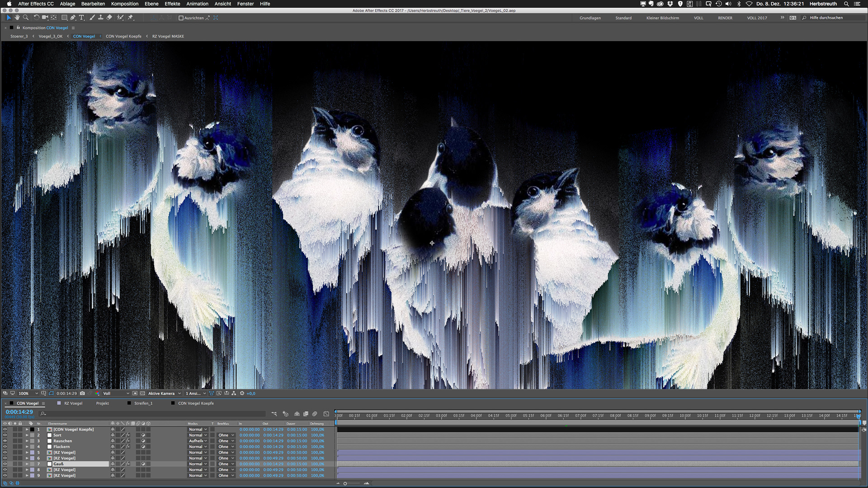Open the Effekte menu
Screen dimensions: 868x488
click(x=172, y=4)
